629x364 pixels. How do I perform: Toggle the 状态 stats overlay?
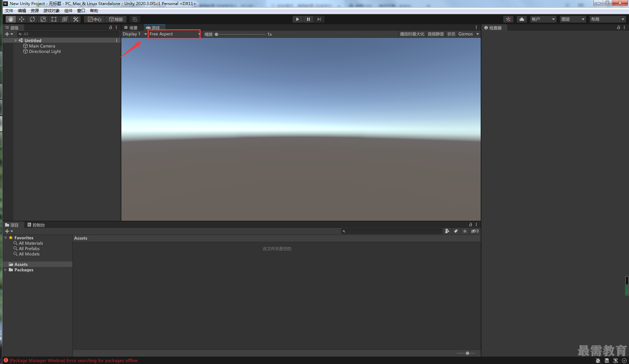click(x=451, y=34)
